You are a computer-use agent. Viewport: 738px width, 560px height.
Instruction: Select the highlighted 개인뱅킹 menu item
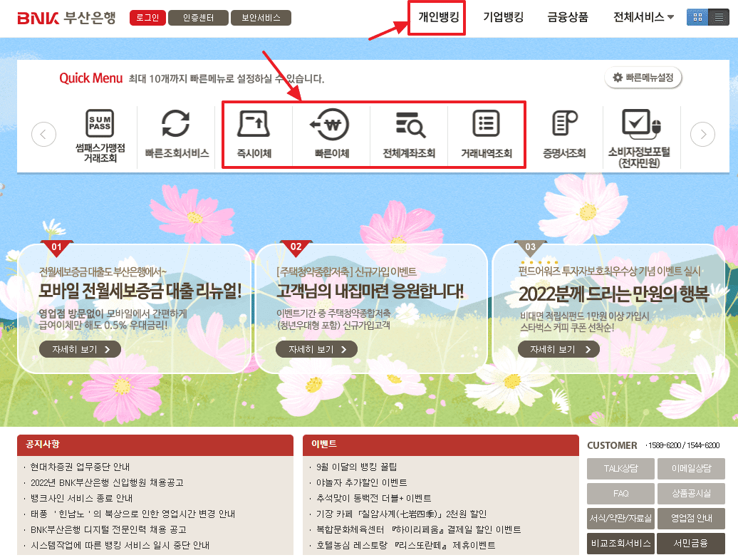coord(437,16)
